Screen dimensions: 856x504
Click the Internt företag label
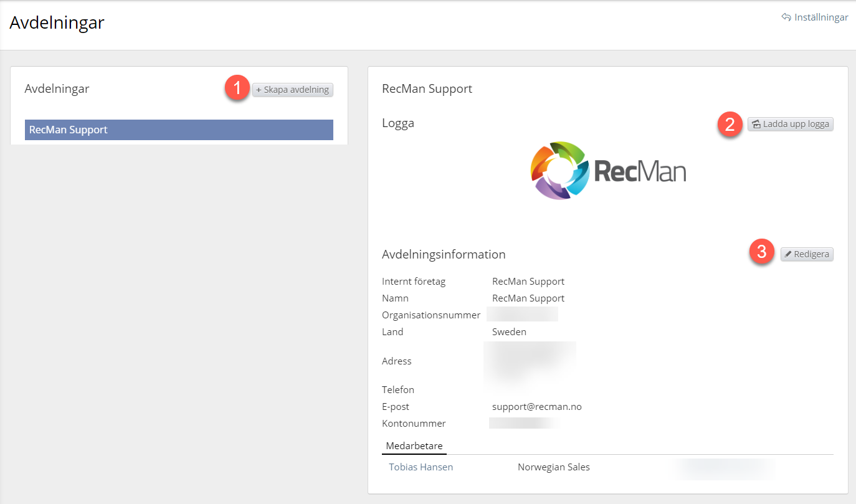[x=414, y=282]
